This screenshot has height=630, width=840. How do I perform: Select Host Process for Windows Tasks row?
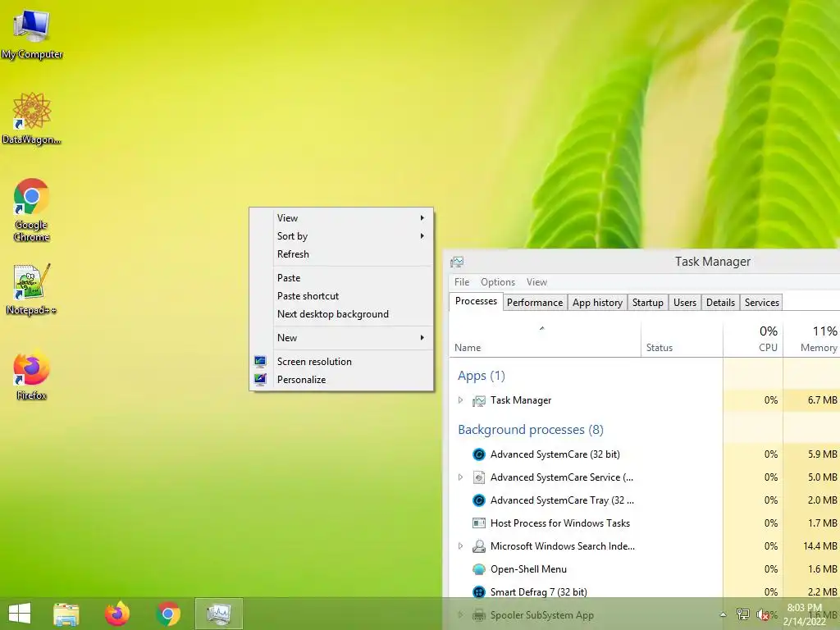tap(645, 523)
